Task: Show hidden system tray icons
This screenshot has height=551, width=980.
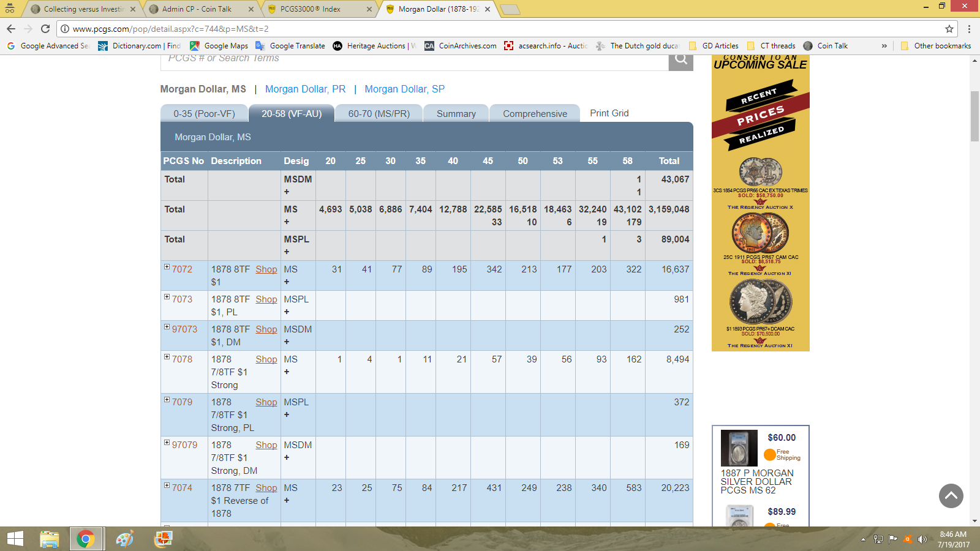Action: point(863,539)
